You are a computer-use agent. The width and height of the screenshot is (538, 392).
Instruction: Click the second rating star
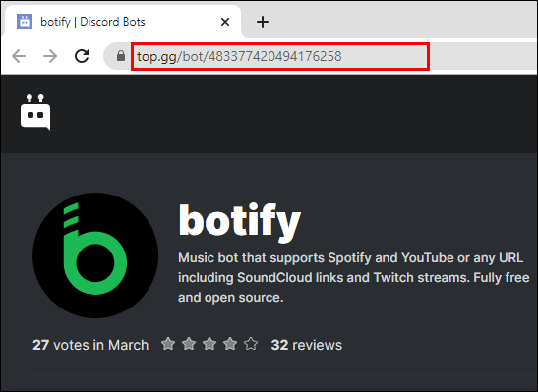[x=189, y=344]
